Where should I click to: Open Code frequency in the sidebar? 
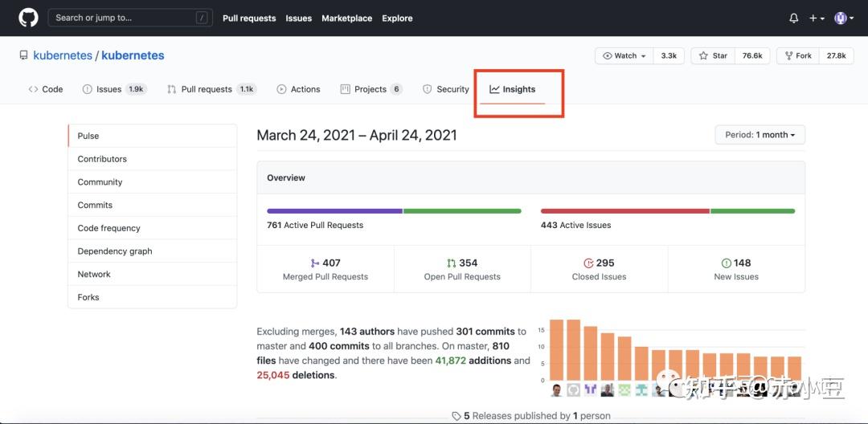(108, 228)
